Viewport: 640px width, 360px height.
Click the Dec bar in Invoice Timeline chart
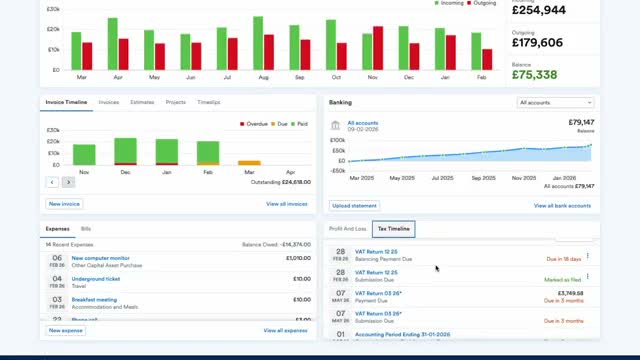pyautogui.click(x=125, y=151)
